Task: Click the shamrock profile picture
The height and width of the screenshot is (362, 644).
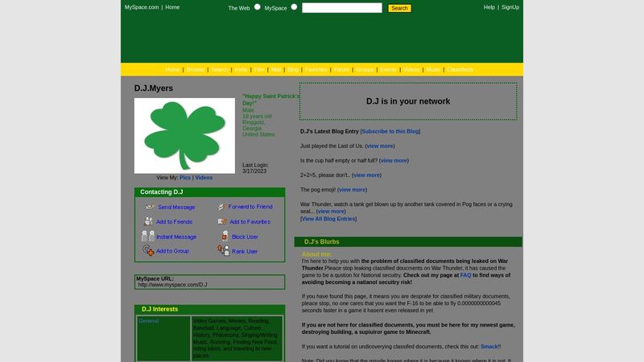Action: click(x=184, y=135)
